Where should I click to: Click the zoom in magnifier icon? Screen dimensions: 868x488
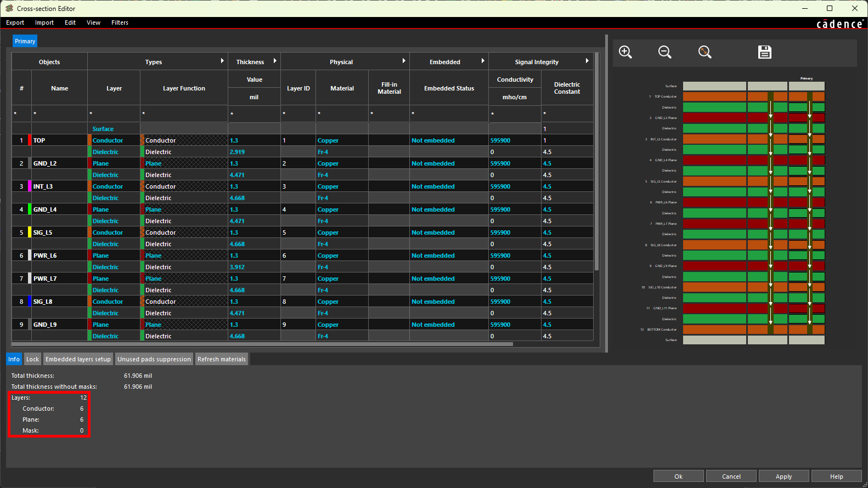coord(625,52)
